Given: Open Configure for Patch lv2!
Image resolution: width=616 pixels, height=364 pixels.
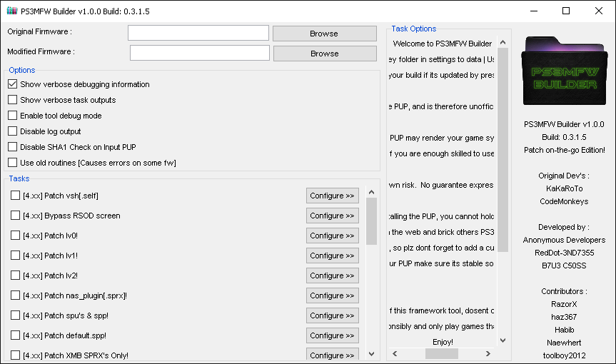Looking at the screenshot, I should [x=333, y=275].
